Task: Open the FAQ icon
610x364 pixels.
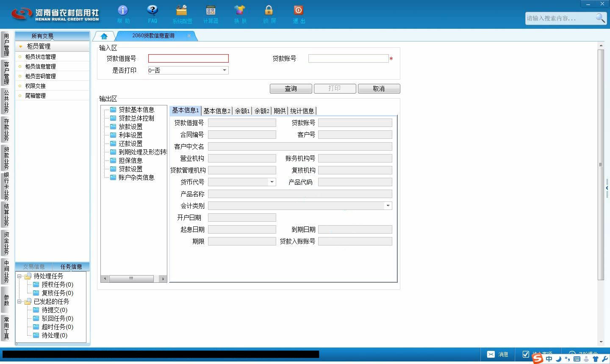Action: pos(152,10)
